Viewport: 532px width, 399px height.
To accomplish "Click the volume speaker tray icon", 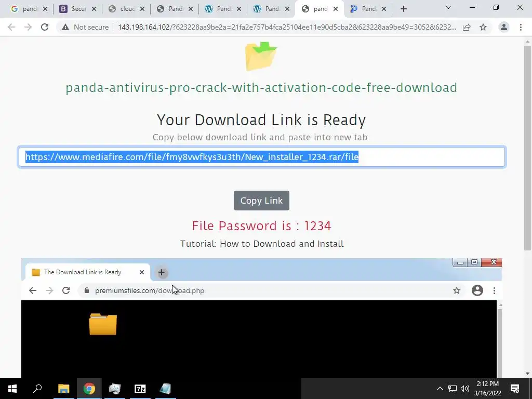I will pyautogui.click(x=465, y=389).
